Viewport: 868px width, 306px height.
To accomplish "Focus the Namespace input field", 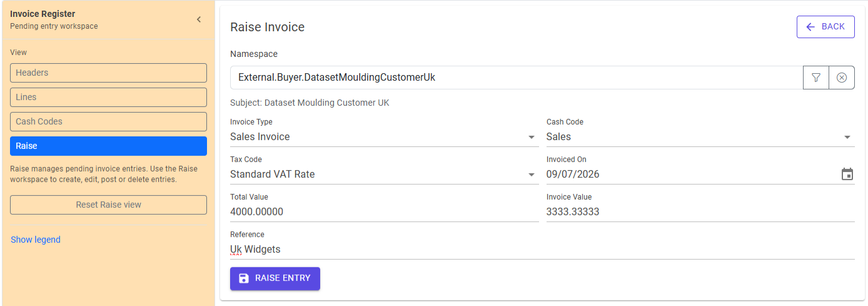I will tap(517, 78).
